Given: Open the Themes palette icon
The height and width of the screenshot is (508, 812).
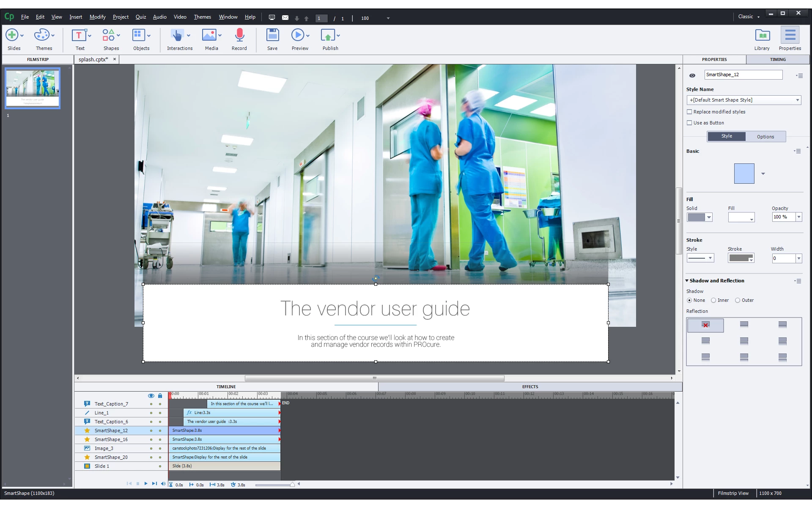Looking at the screenshot, I should tap(41, 35).
